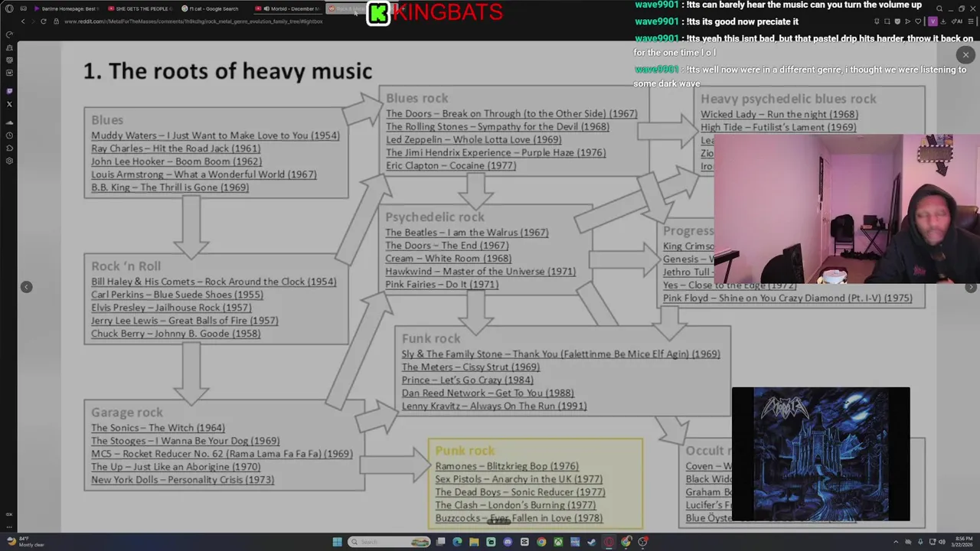Click Muddy Waters – I Just Want to Make Love to You
Screen dimensions: 980x551
point(215,135)
